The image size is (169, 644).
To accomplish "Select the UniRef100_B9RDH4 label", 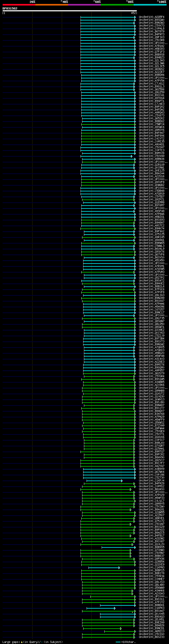I will (x=152, y=75).
